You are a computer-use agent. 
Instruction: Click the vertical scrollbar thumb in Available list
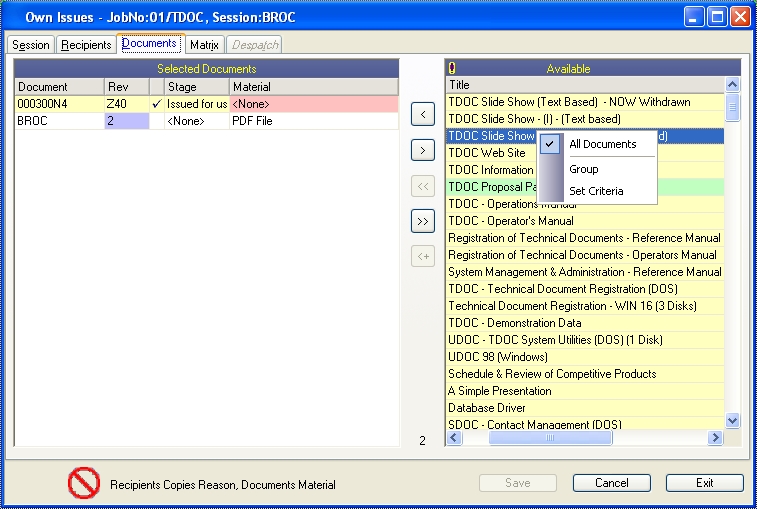point(732,107)
